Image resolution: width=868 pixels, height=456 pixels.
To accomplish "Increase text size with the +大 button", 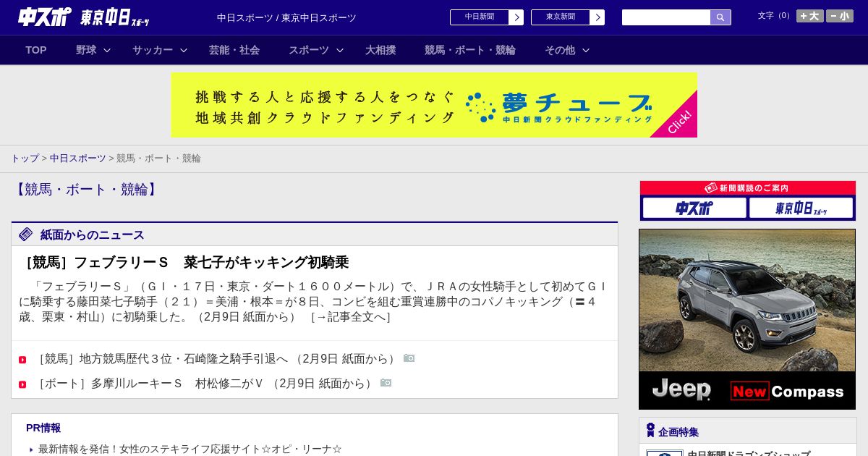I will click(x=810, y=16).
